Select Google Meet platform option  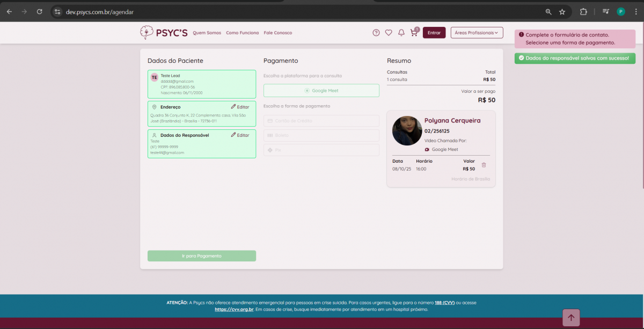coord(321,91)
